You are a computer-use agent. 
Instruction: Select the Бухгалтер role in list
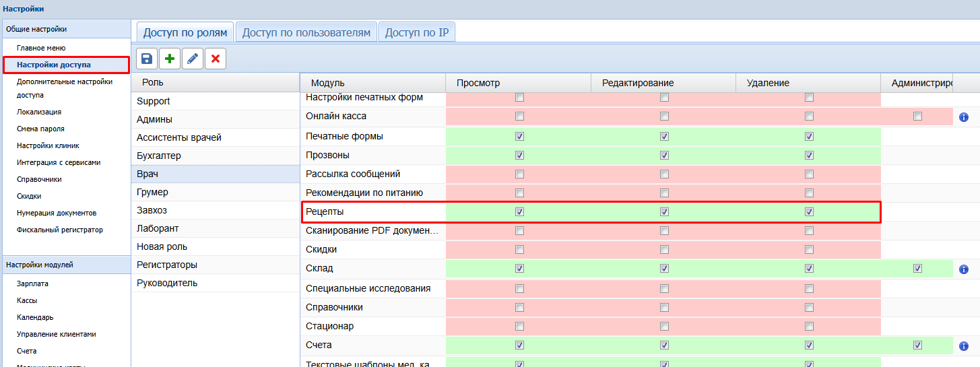point(158,156)
